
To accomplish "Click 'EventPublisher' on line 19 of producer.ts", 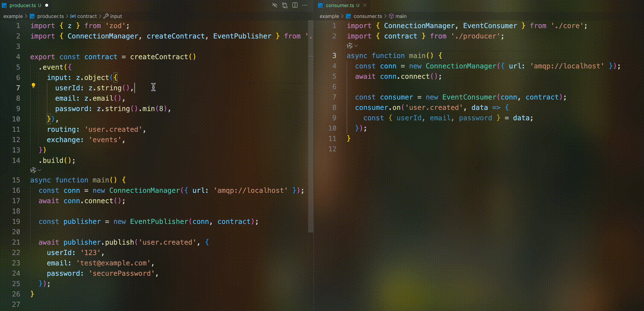I will tap(159, 222).
